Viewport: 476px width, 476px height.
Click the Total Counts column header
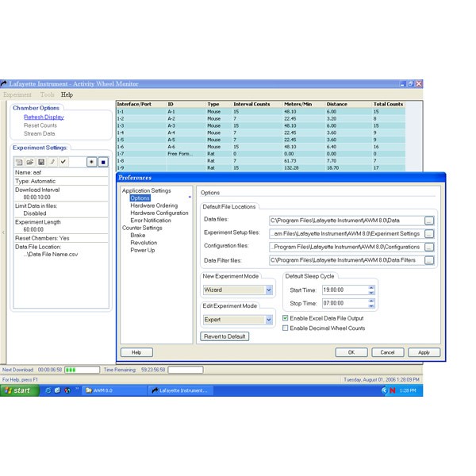(x=388, y=104)
